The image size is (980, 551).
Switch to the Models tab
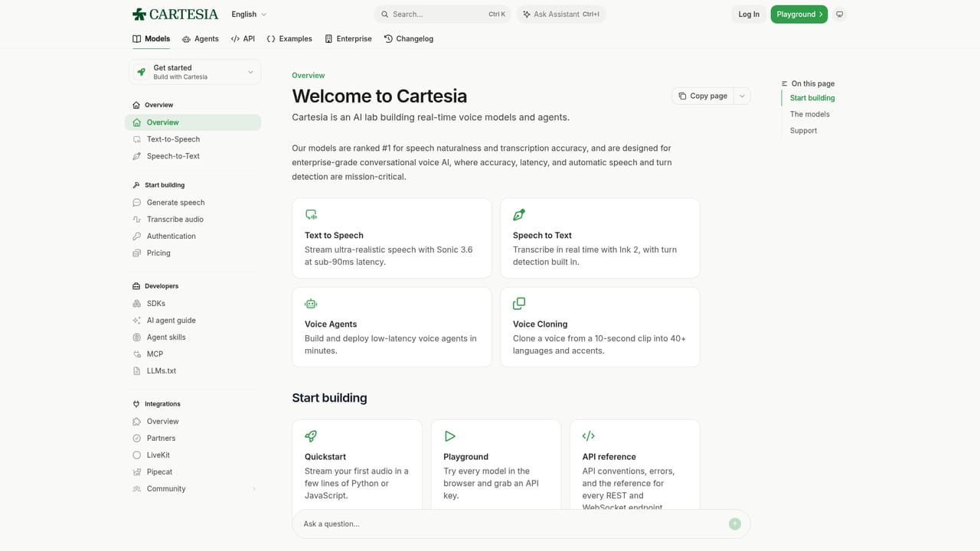(x=152, y=38)
